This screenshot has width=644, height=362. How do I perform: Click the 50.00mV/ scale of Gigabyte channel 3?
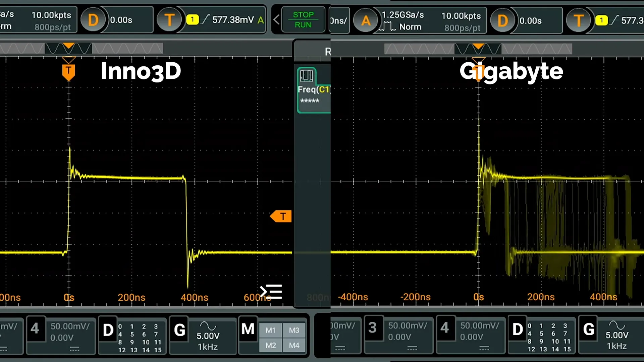point(408,325)
